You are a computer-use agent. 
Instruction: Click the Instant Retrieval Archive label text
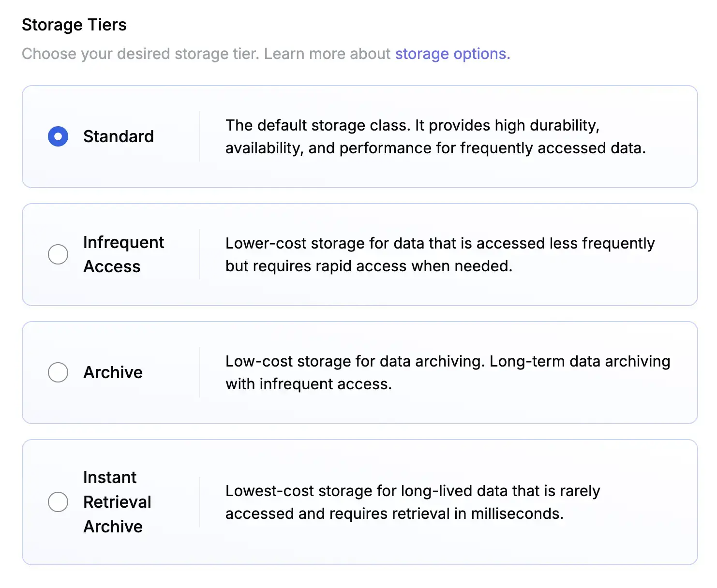point(118,502)
